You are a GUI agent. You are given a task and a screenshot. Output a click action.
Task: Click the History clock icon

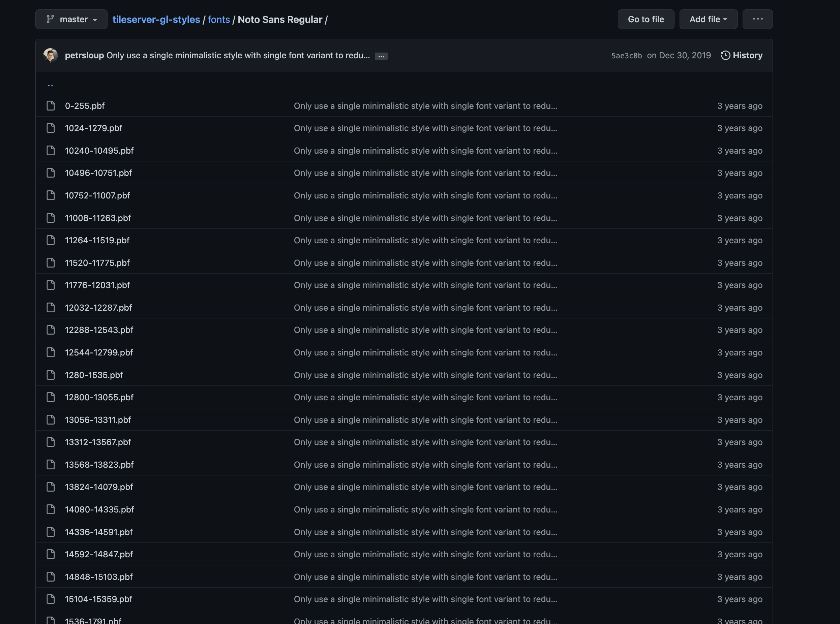pos(725,56)
